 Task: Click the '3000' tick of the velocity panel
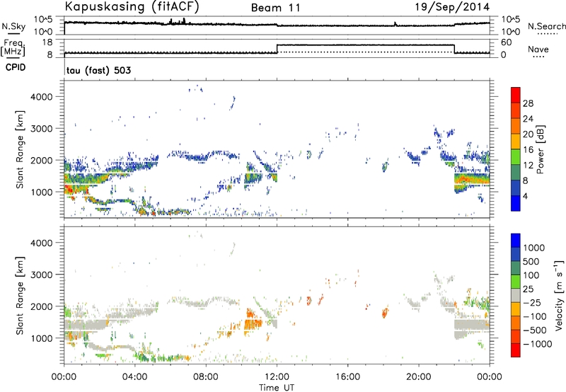pyautogui.click(x=42, y=275)
